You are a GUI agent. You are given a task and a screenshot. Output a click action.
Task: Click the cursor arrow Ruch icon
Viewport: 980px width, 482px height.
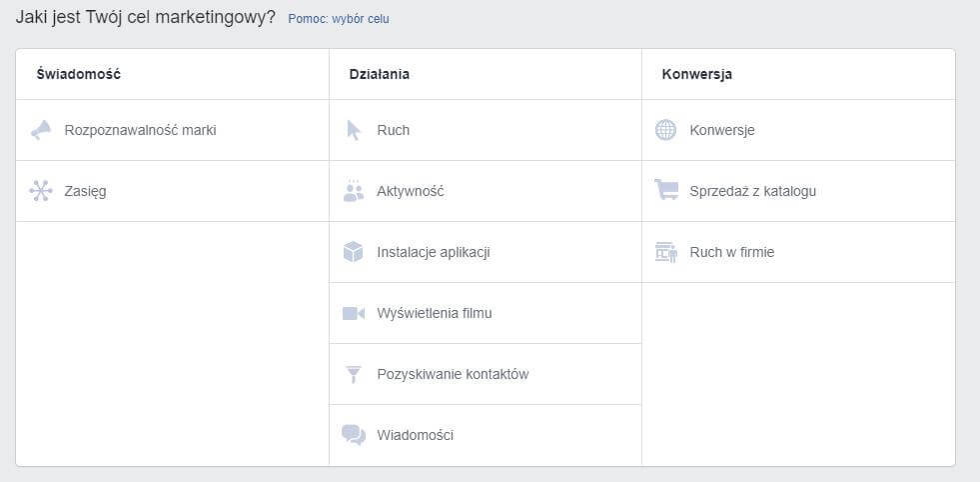(354, 130)
